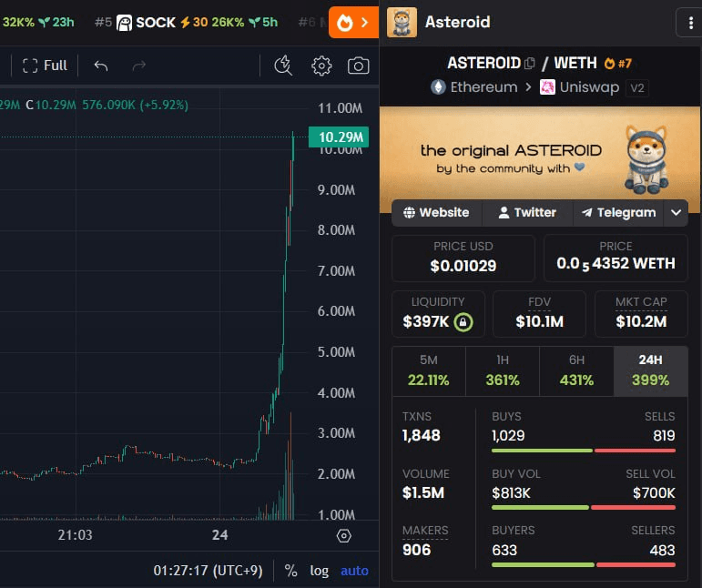The width and height of the screenshot is (702, 588).
Task: Click the BUYERS 633 value
Action: (x=504, y=550)
